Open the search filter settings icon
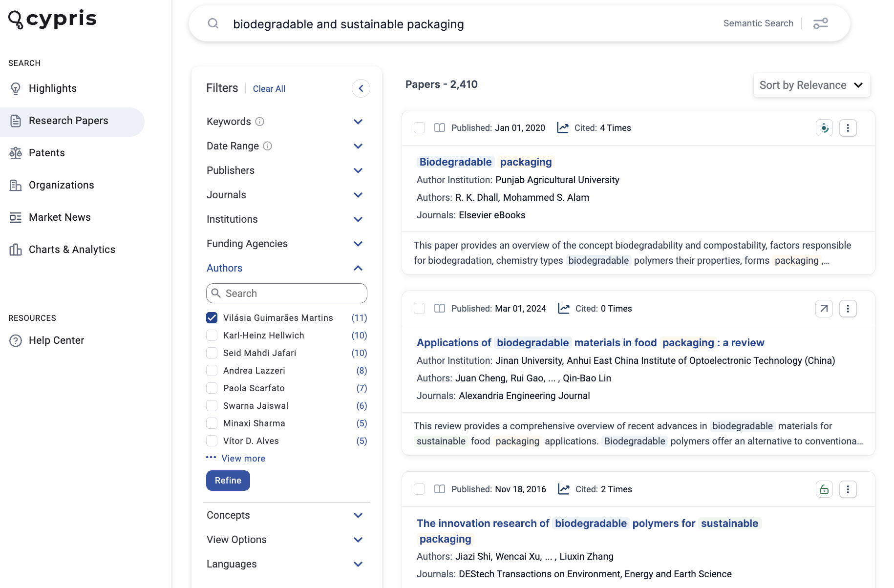Image resolution: width=894 pixels, height=588 pixels. tap(821, 23)
